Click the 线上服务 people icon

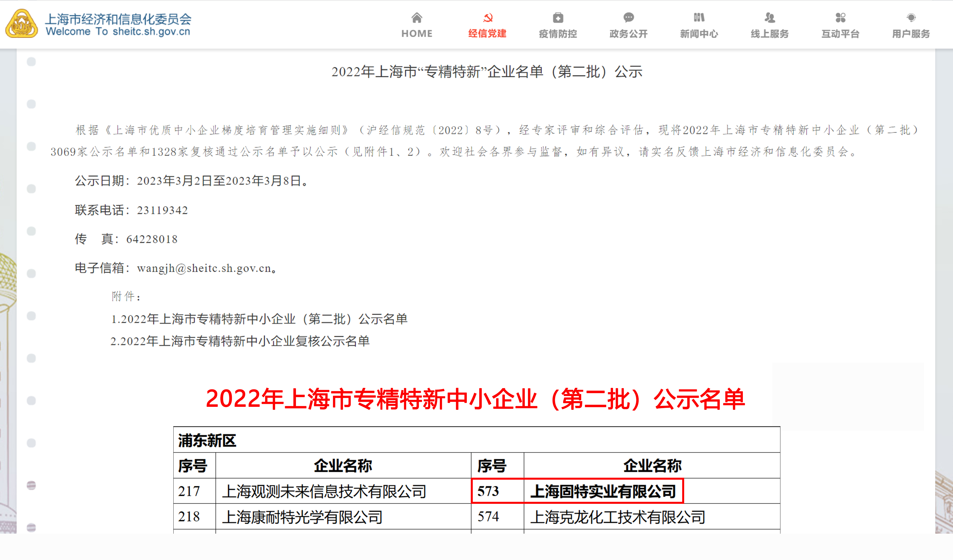pyautogui.click(x=769, y=17)
